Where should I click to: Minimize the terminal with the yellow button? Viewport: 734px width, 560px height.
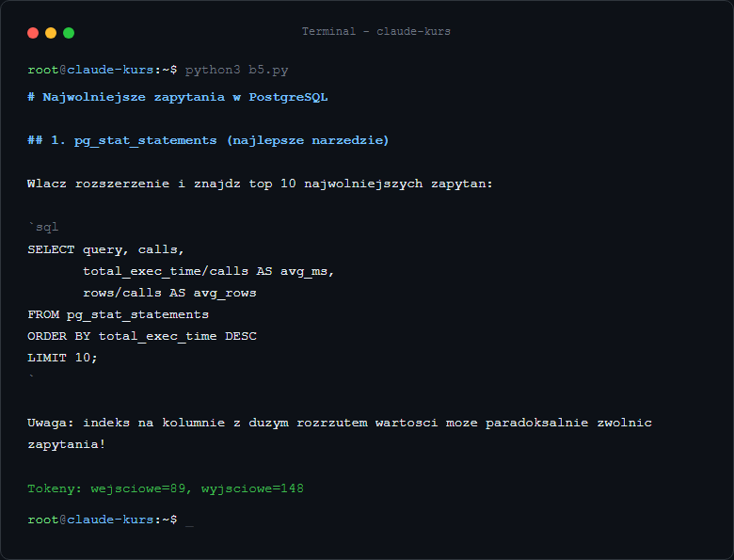(51, 33)
